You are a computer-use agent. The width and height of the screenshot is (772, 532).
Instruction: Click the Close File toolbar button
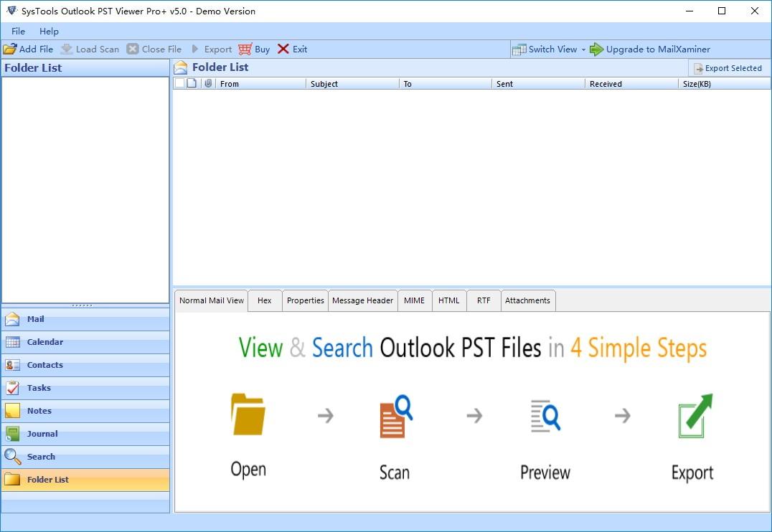(154, 49)
